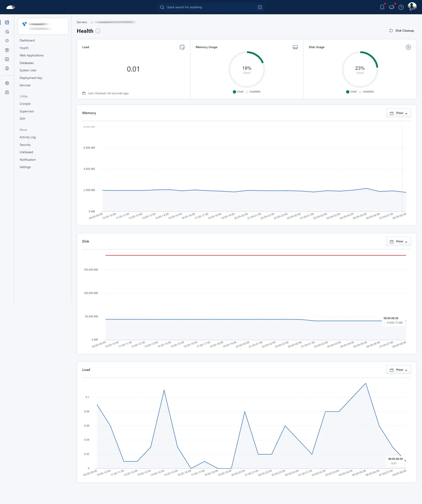Open the DNS globe icon in left rail

tap(7, 68)
